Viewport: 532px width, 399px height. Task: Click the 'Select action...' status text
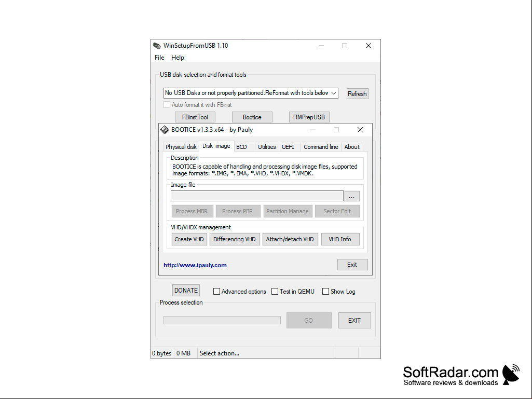[x=220, y=353]
